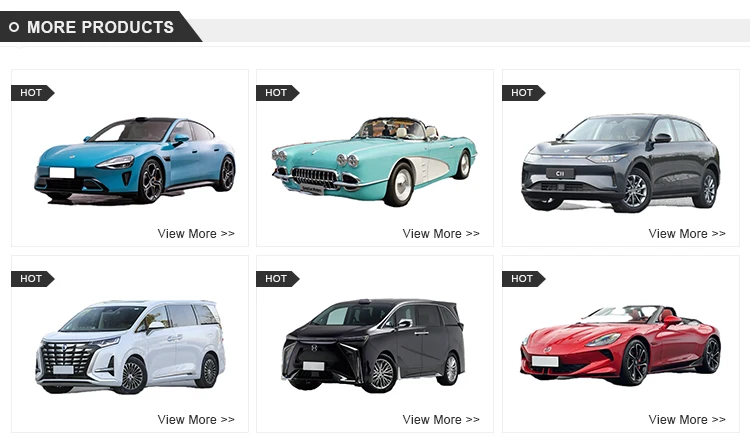The height and width of the screenshot is (444, 750).
Task: Open View More for the teal classic convertible
Action: [441, 234]
